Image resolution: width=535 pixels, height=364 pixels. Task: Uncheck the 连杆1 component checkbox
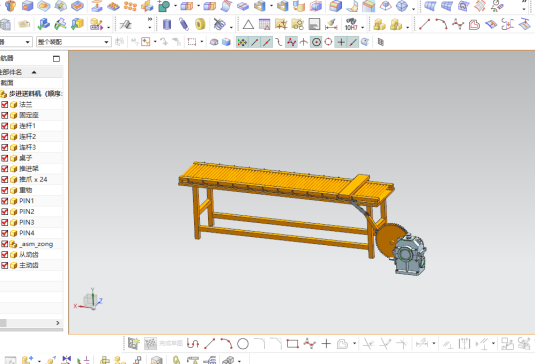(x=4, y=126)
